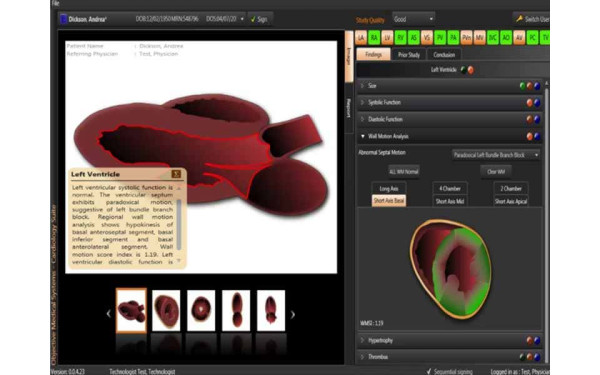This screenshot has height=375, width=600.
Task: Click the ALL WM Normal button
Action: 404,172
